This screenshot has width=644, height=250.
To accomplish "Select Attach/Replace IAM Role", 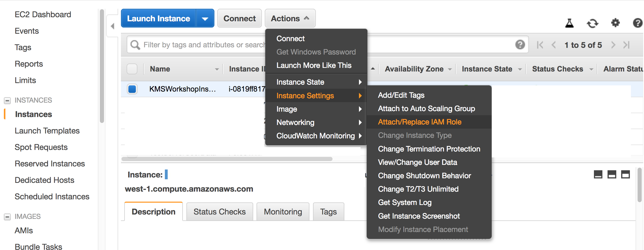I will (429, 122).
